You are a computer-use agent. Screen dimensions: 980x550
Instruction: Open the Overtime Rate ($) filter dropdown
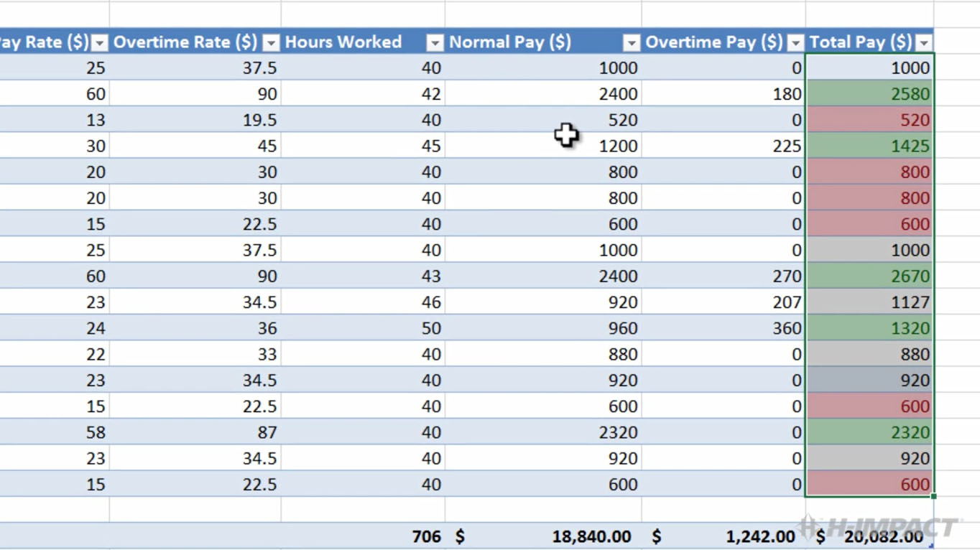tap(271, 43)
